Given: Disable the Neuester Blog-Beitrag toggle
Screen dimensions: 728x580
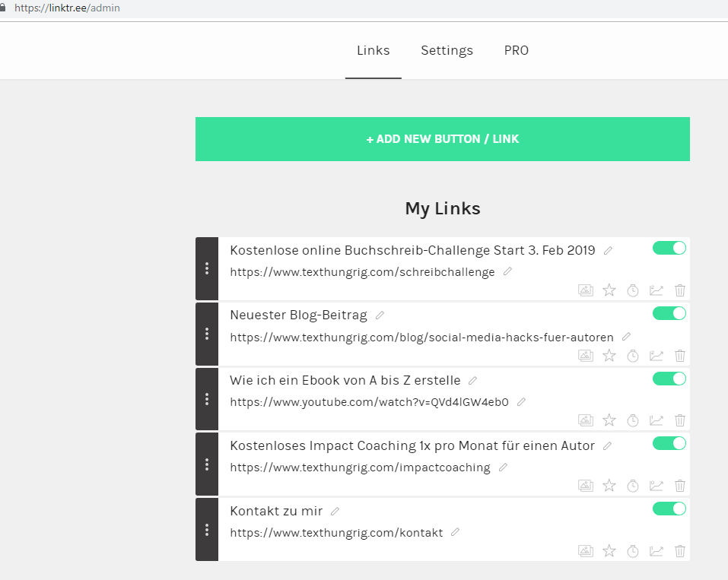Looking at the screenshot, I should tap(669, 314).
